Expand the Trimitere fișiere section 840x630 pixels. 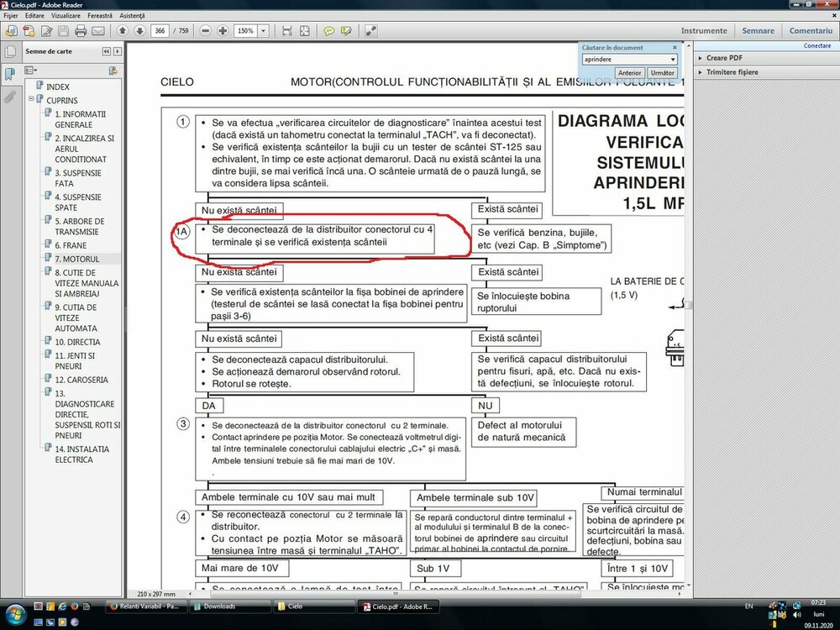point(732,72)
